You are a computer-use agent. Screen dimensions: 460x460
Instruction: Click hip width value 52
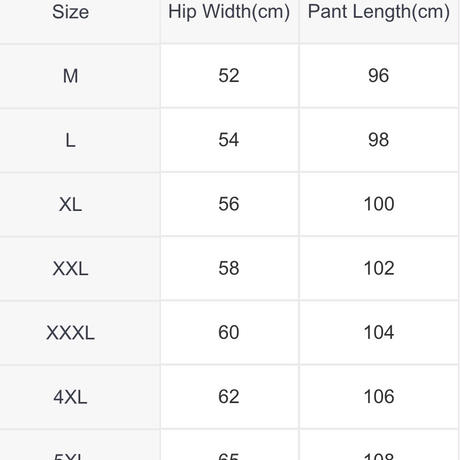pos(229,75)
